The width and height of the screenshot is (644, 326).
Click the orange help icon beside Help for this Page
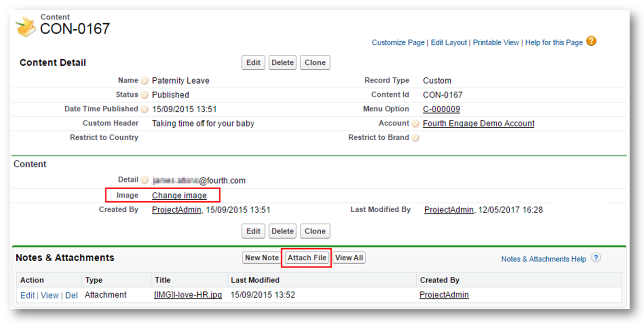592,41
